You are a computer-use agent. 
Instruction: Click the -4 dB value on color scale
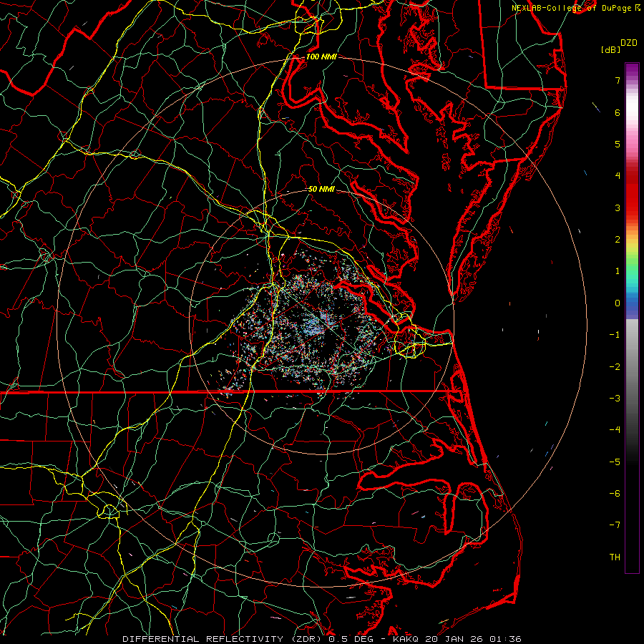click(615, 429)
